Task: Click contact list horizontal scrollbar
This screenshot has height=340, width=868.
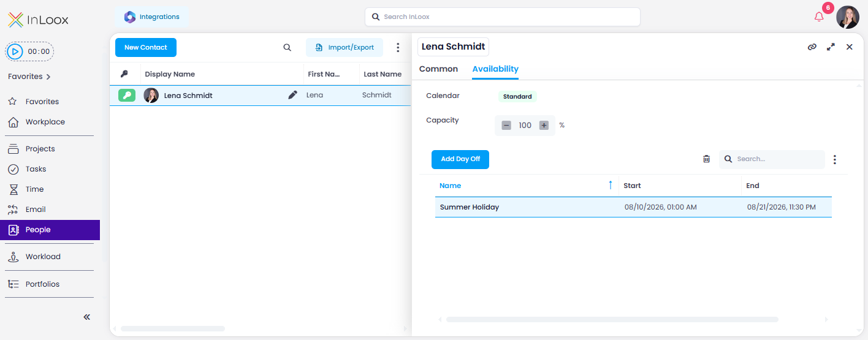Action: click(x=173, y=329)
